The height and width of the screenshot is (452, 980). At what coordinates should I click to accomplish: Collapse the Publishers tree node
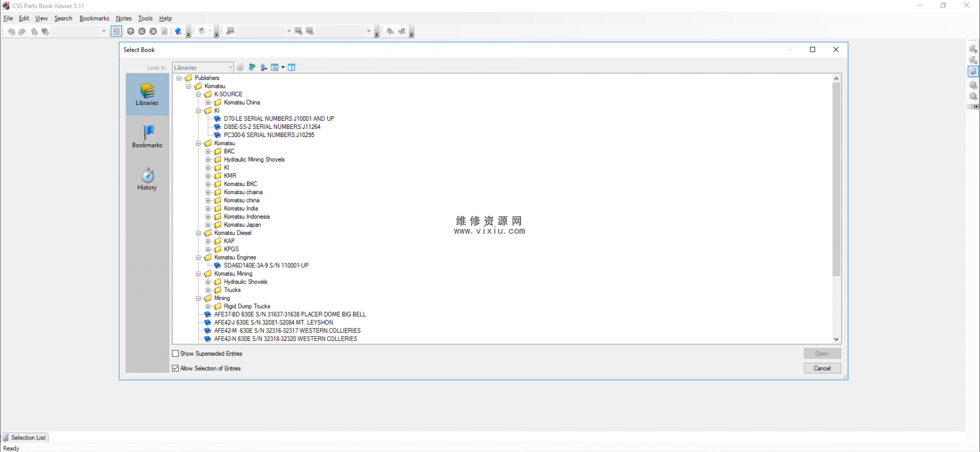pyautogui.click(x=179, y=78)
